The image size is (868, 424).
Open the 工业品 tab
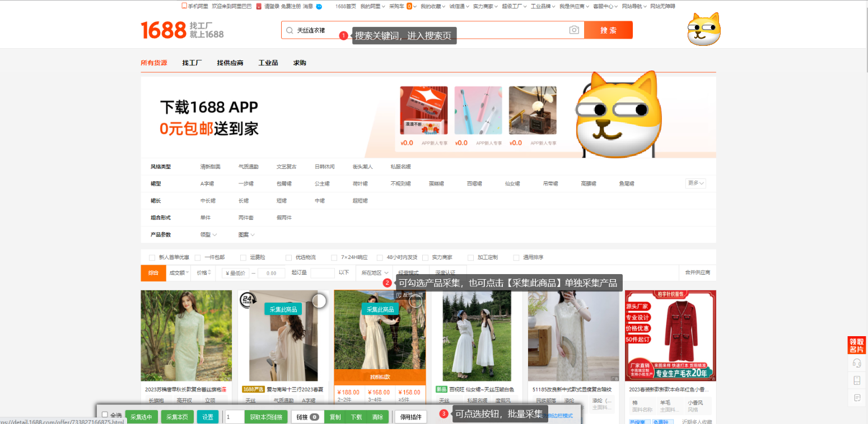tap(268, 63)
